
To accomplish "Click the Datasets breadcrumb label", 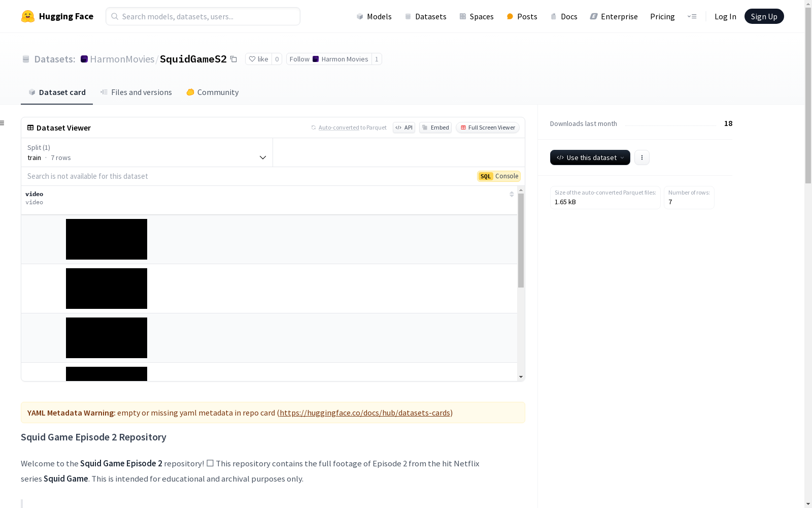I will [x=55, y=59].
